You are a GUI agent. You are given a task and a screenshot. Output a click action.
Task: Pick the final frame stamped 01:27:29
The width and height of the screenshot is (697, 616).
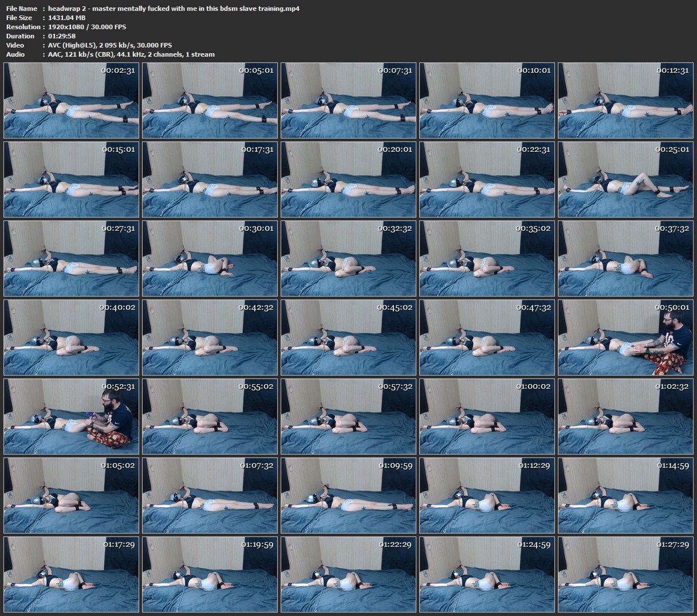pyautogui.click(x=626, y=574)
